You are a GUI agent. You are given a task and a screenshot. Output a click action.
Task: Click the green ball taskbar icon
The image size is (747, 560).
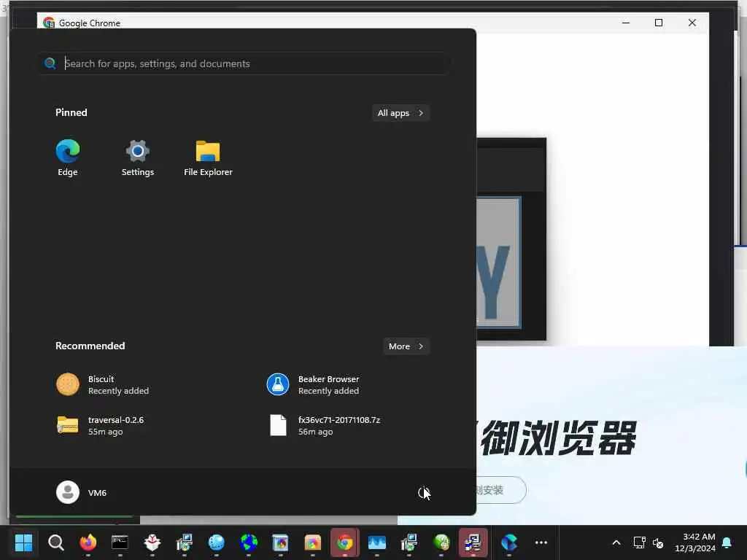coord(441,542)
